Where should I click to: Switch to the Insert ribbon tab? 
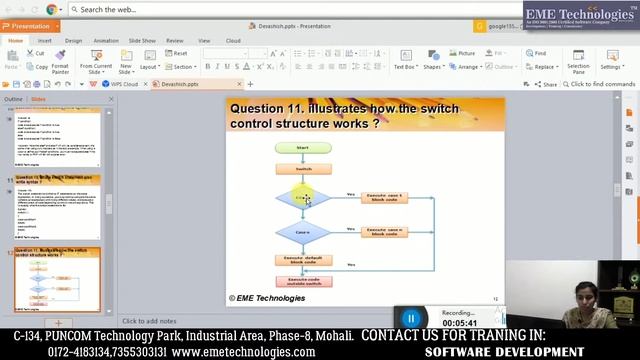(44, 41)
